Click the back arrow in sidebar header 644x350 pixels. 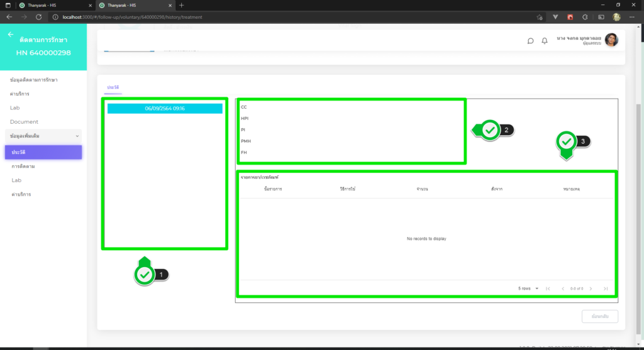coord(10,35)
